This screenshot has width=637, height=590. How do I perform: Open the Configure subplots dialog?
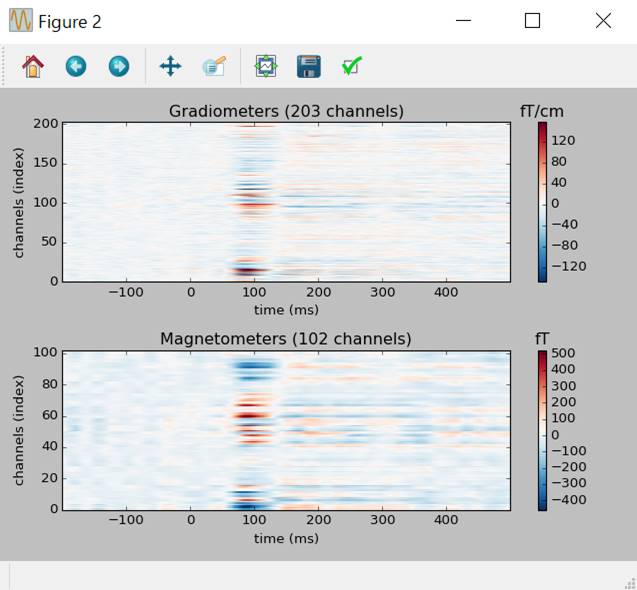(x=265, y=66)
